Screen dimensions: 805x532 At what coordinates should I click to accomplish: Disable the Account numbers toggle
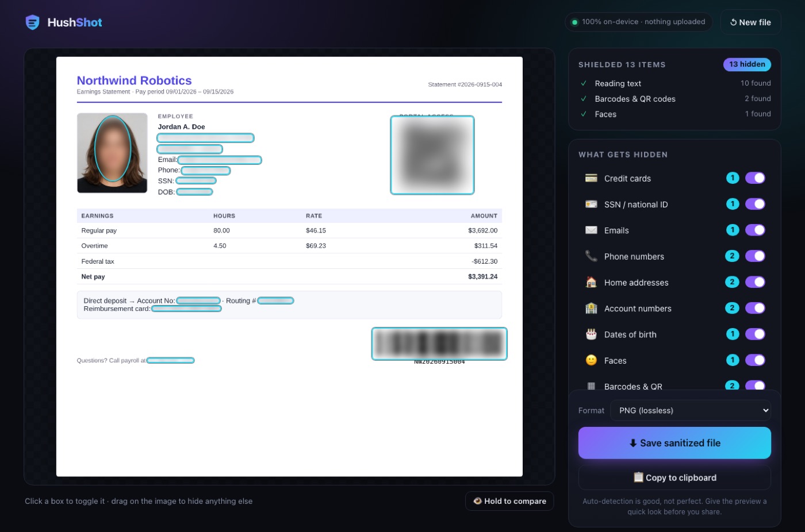point(755,308)
